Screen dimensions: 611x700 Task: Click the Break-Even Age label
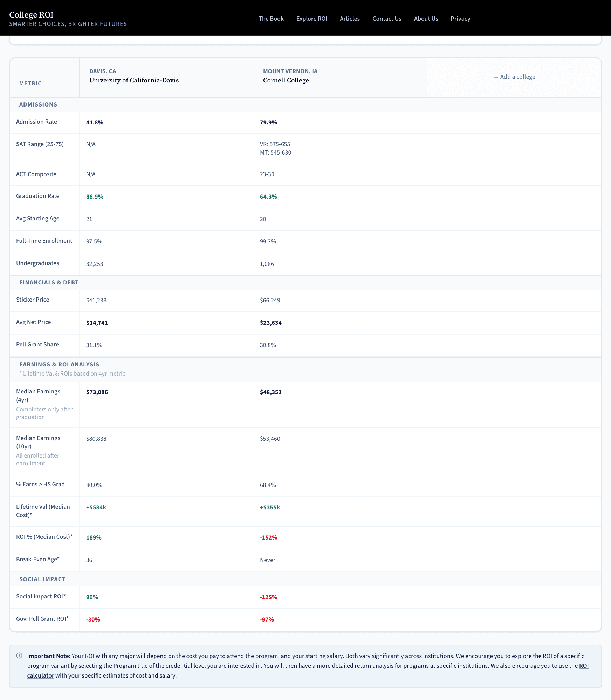point(38,559)
